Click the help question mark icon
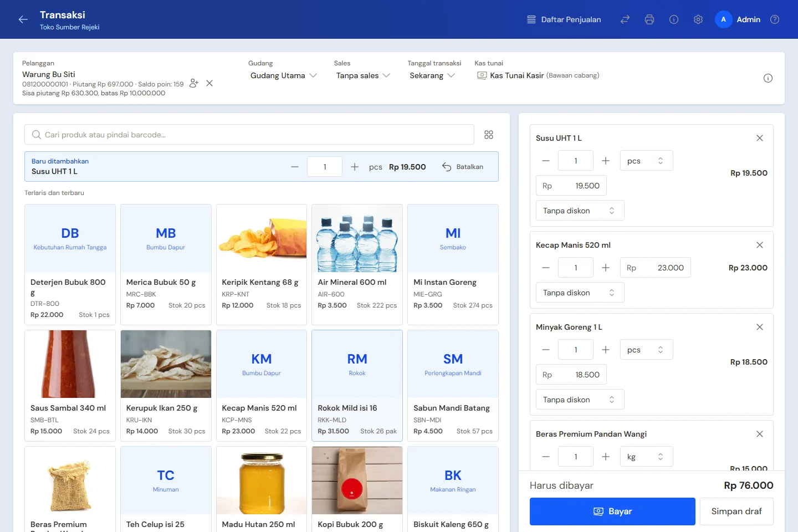The width and height of the screenshot is (798, 532). click(775, 19)
